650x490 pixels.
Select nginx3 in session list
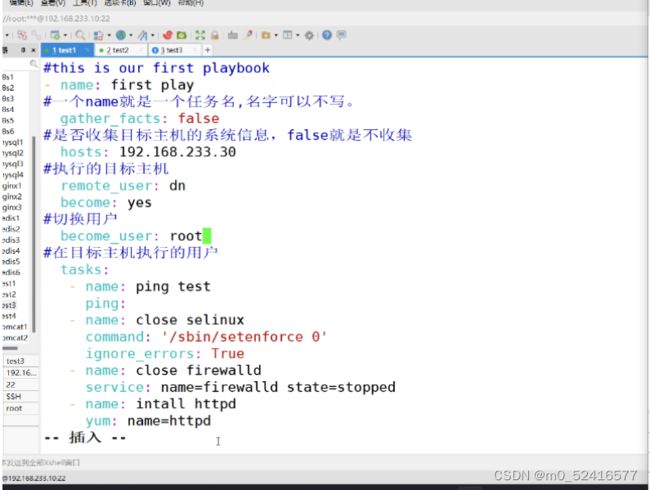click(12, 207)
